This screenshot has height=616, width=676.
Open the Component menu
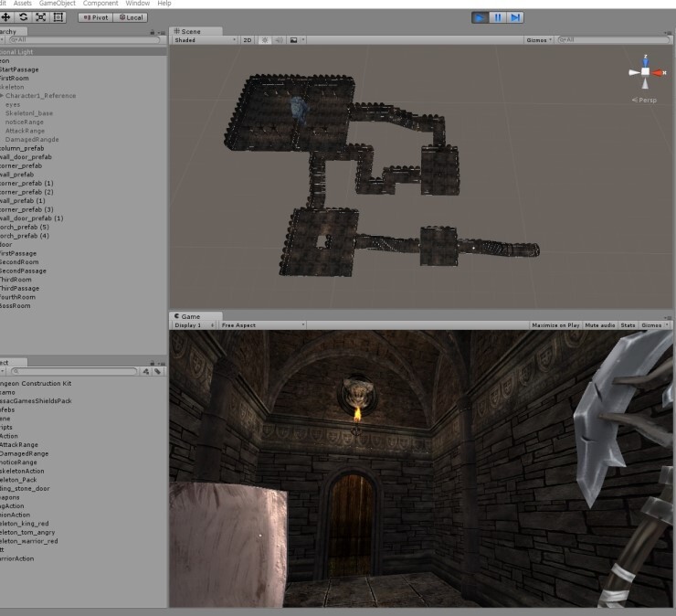click(100, 4)
